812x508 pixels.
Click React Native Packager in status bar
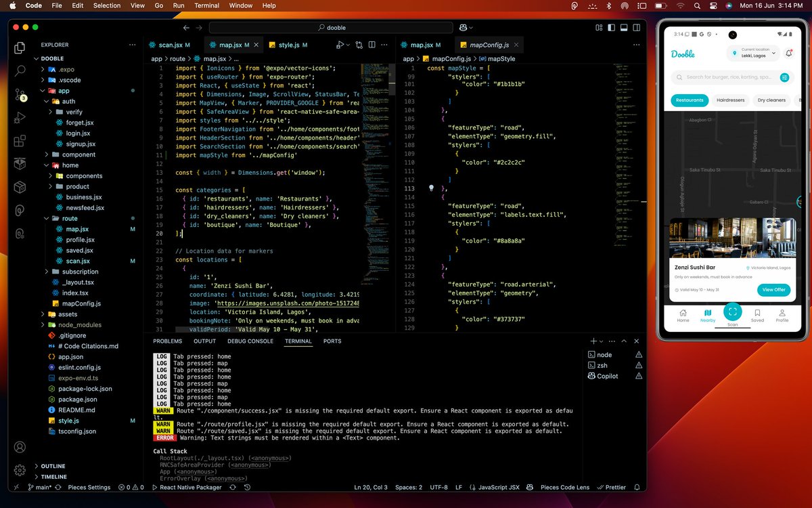point(186,487)
